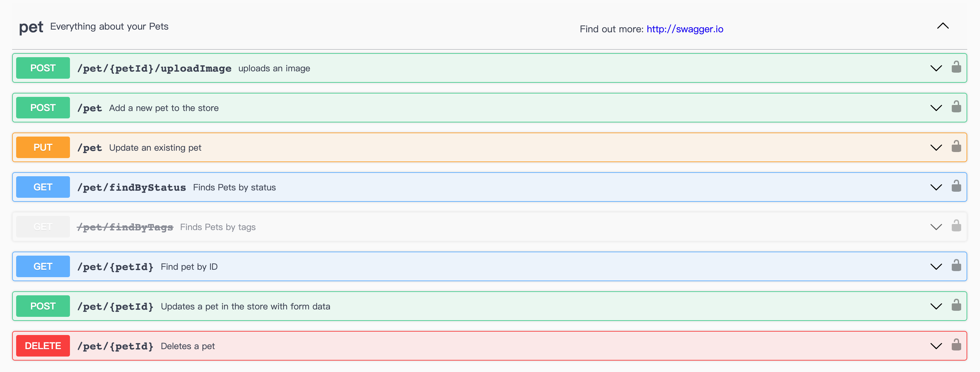This screenshot has height=372, width=980.
Task: Click the orange PUT method badge
Action: tap(43, 148)
